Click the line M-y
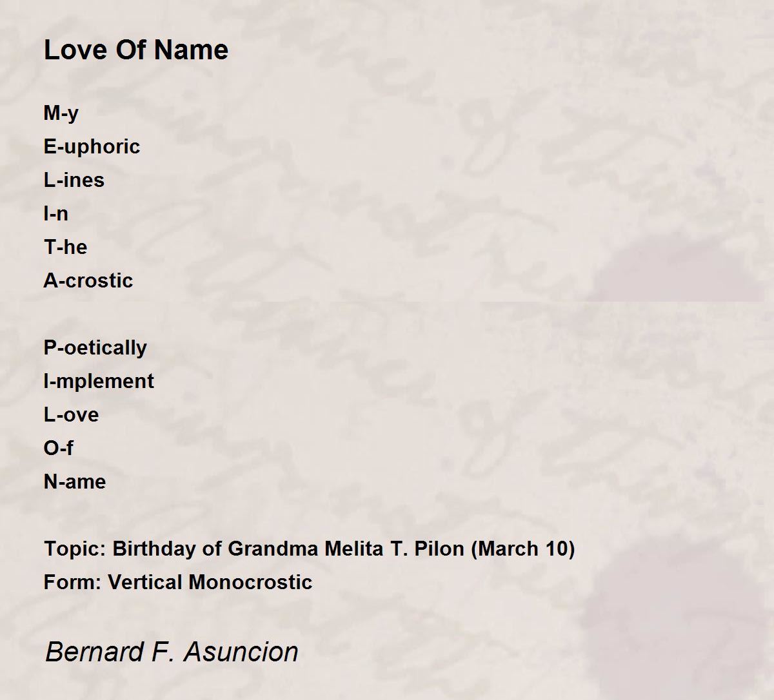The height and width of the screenshot is (700, 774). point(61,113)
